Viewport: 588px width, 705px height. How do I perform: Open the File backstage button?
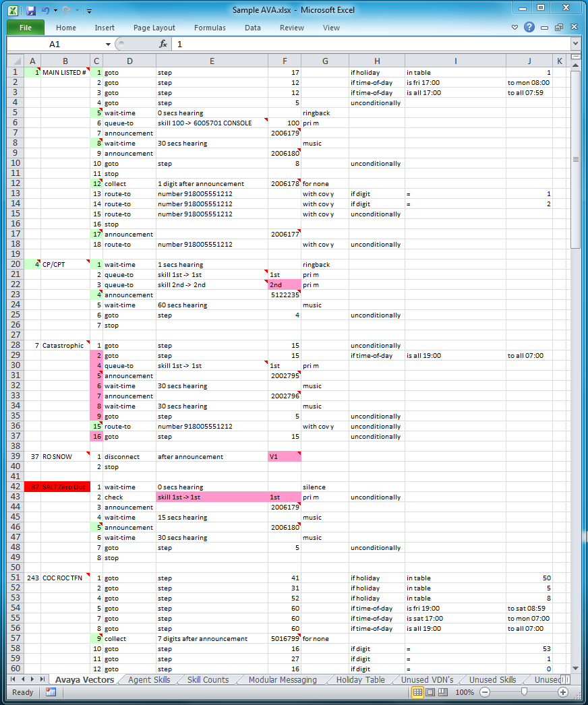coord(26,28)
